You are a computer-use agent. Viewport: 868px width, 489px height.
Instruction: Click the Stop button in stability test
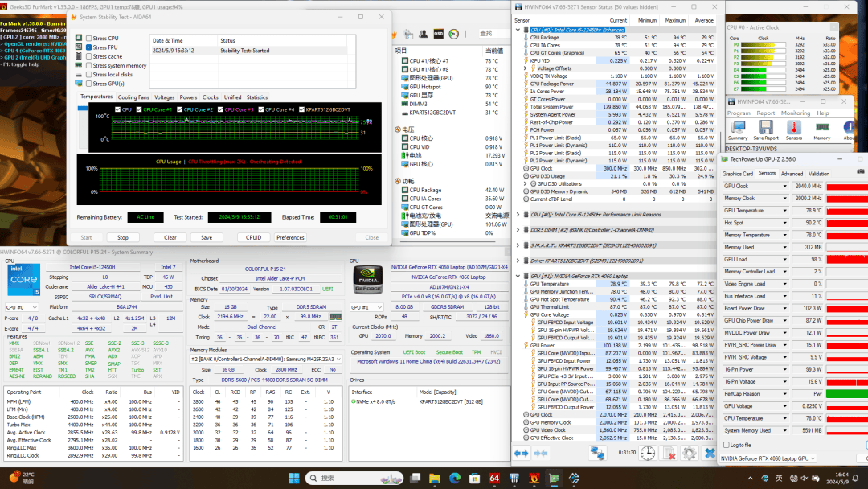(123, 237)
